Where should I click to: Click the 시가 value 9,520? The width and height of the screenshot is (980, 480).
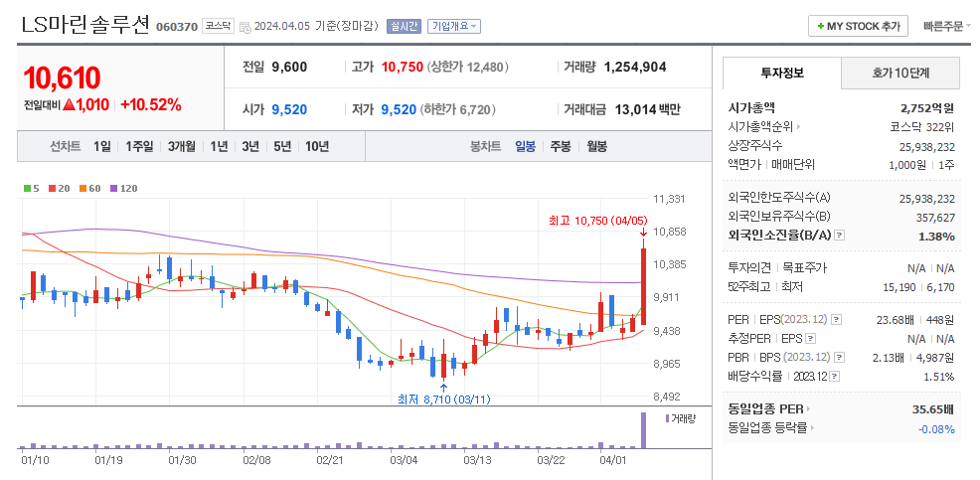289,110
